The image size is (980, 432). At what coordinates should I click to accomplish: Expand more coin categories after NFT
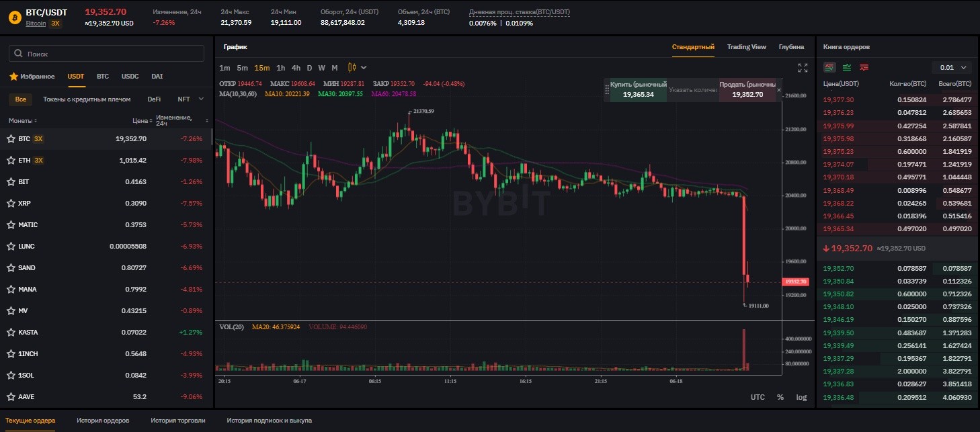pyautogui.click(x=201, y=99)
